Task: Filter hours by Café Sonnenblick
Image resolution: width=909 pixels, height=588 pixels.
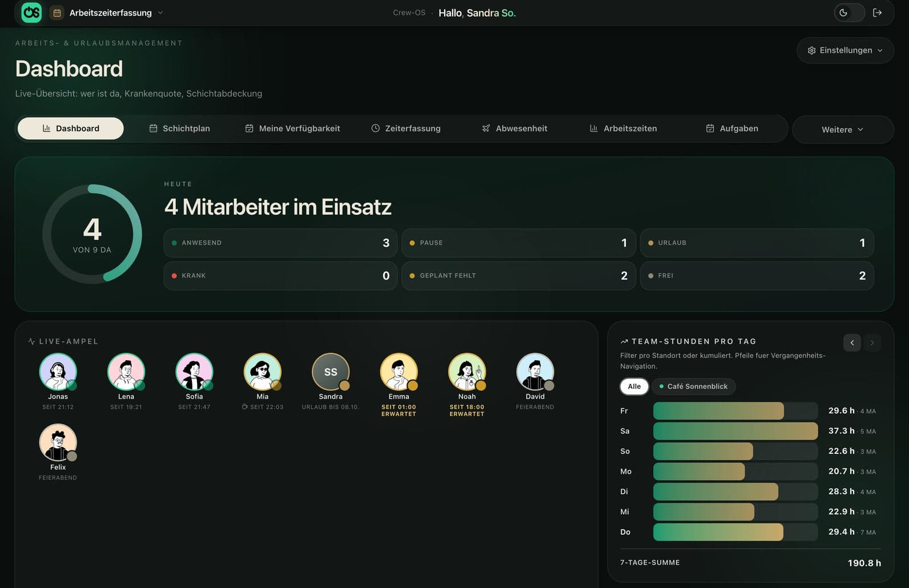Action: (x=694, y=386)
